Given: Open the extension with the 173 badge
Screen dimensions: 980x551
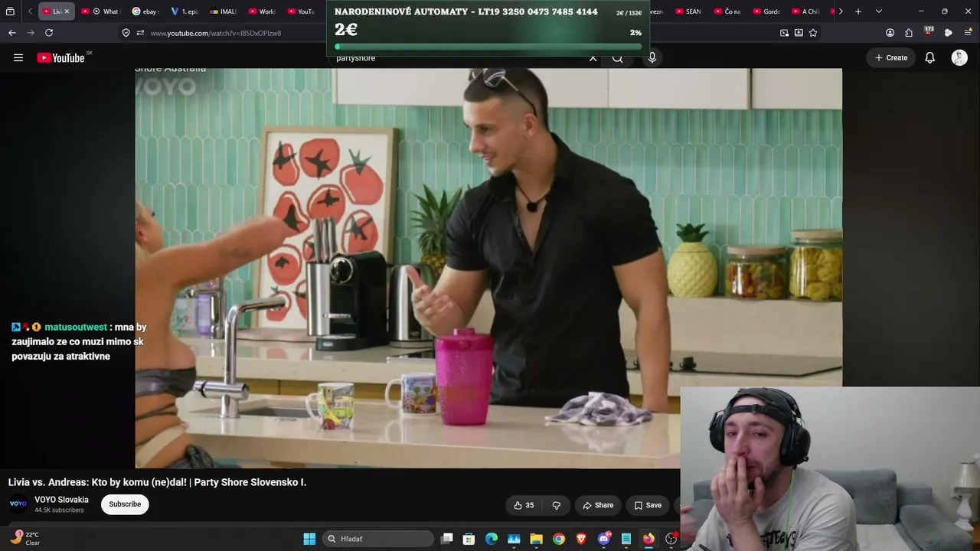Looking at the screenshot, I should pyautogui.click(x=929, y=32).
